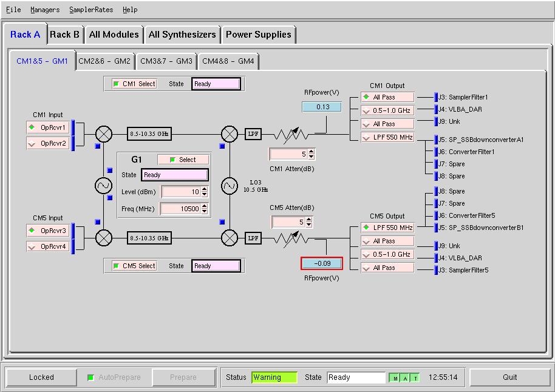Select CM1 Output 0.5-1.0 GHz option
This screenshot has width=555, height=392.
pyautogui.click(x=387, y=110)
